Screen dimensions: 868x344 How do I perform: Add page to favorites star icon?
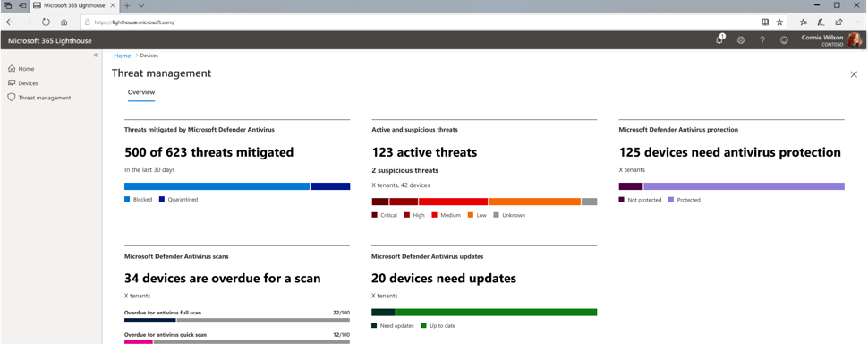point(779,22)
